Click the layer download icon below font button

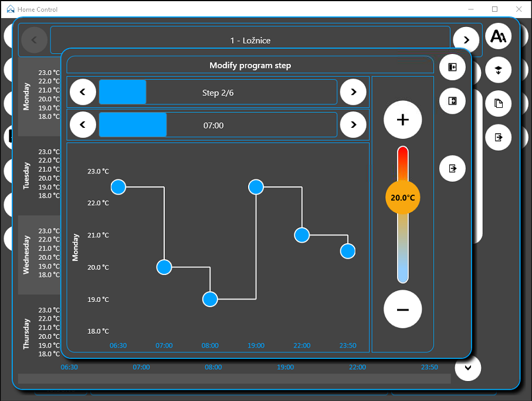(498, 70)
